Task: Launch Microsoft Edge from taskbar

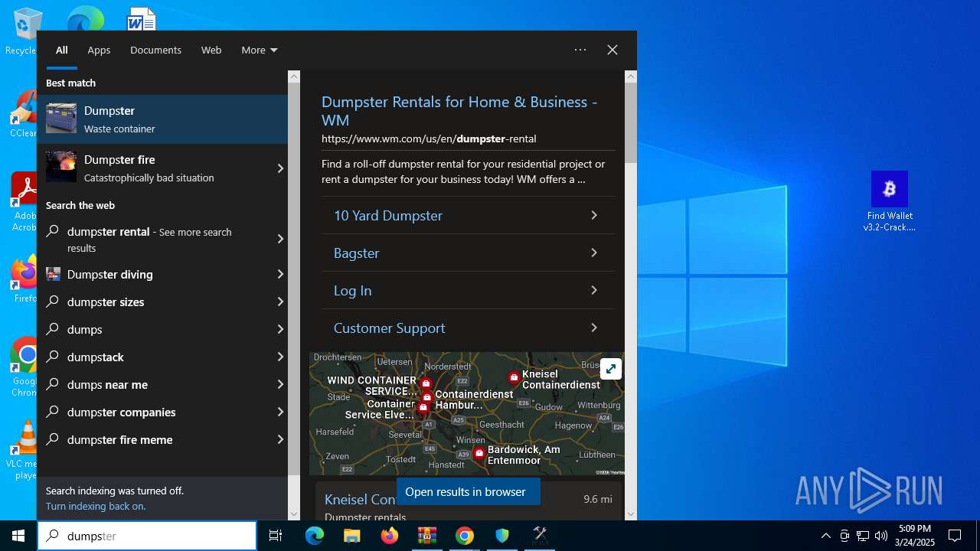Action: click(315, 536)
